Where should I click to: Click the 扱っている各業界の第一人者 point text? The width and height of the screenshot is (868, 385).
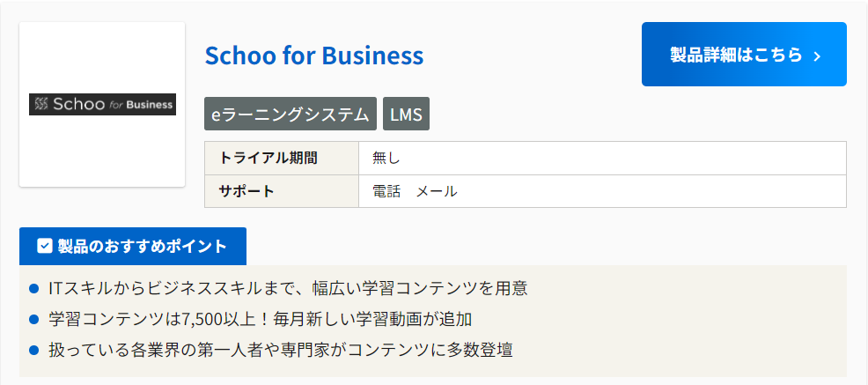coord(280,350)
